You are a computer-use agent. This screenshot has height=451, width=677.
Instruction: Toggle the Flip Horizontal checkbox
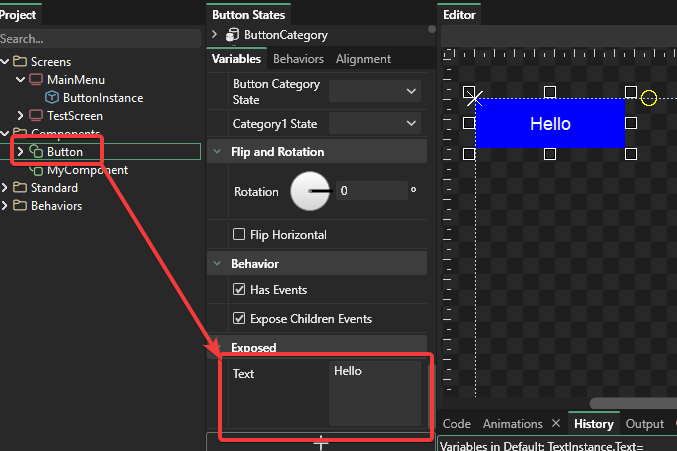239,235
